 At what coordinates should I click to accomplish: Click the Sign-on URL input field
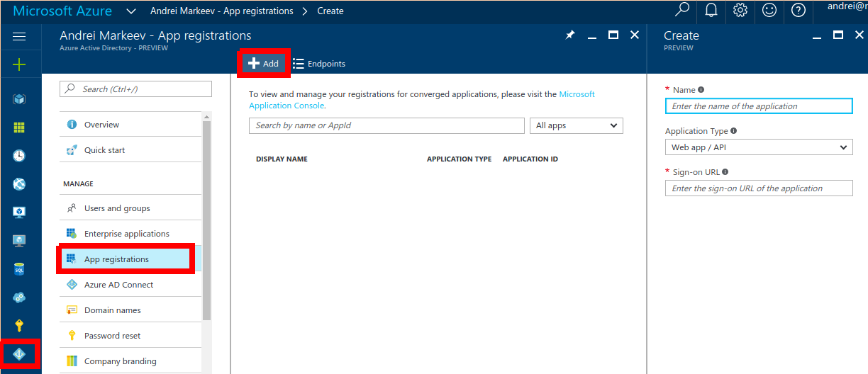[759, 188]
